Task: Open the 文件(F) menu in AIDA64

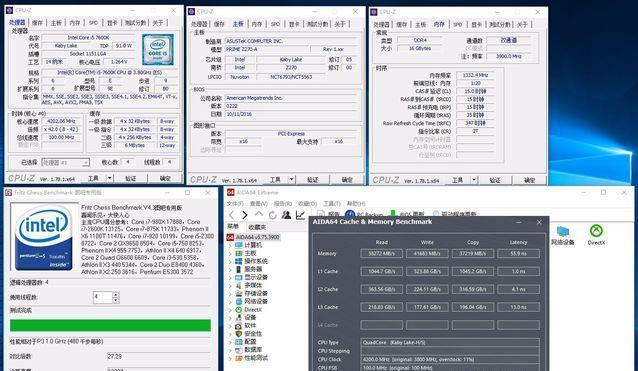Action: pyautogui.click(x=235, y=203)
